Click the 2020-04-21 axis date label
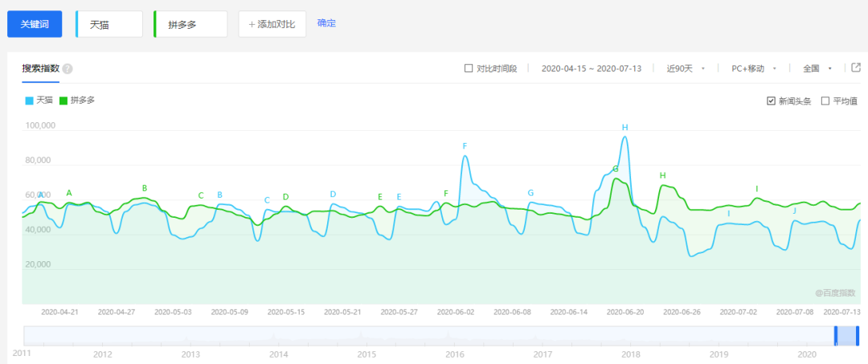868x364 pixels. click(59, 312)
